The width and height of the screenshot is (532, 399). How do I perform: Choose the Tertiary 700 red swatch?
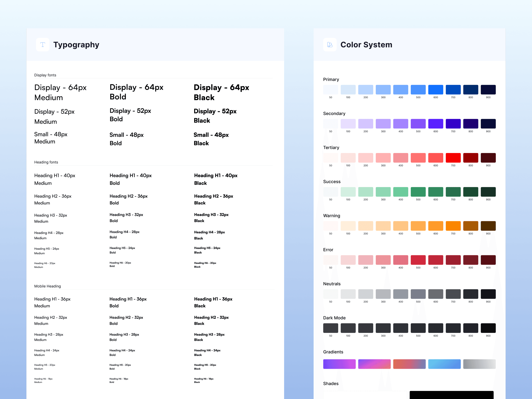coord(453,158)
